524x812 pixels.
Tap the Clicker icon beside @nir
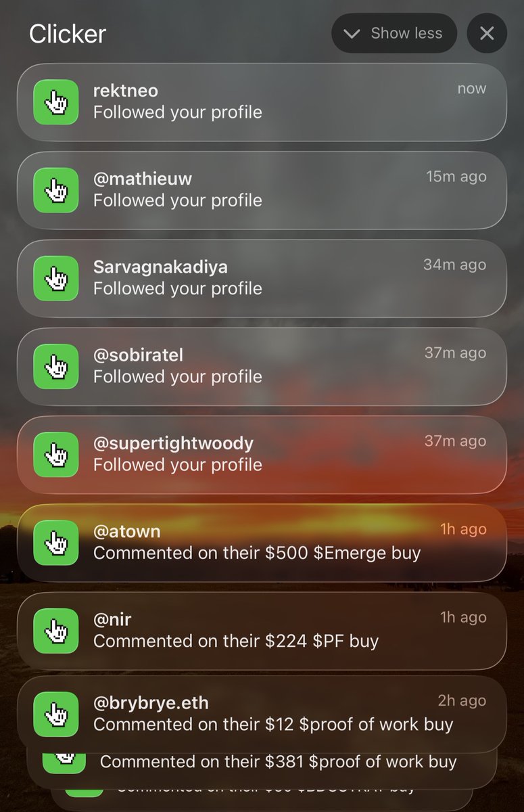(56, 631)
